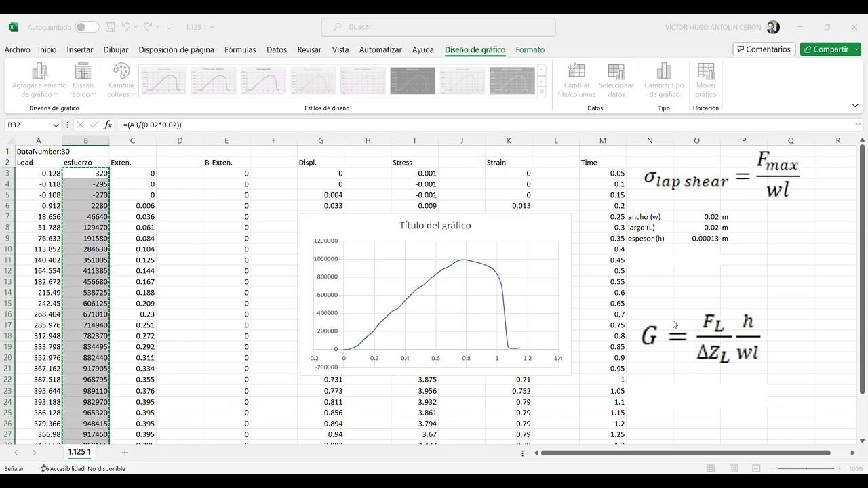Click the cancel formula X icon
868x488 pixels.
(x=80, y=125)
